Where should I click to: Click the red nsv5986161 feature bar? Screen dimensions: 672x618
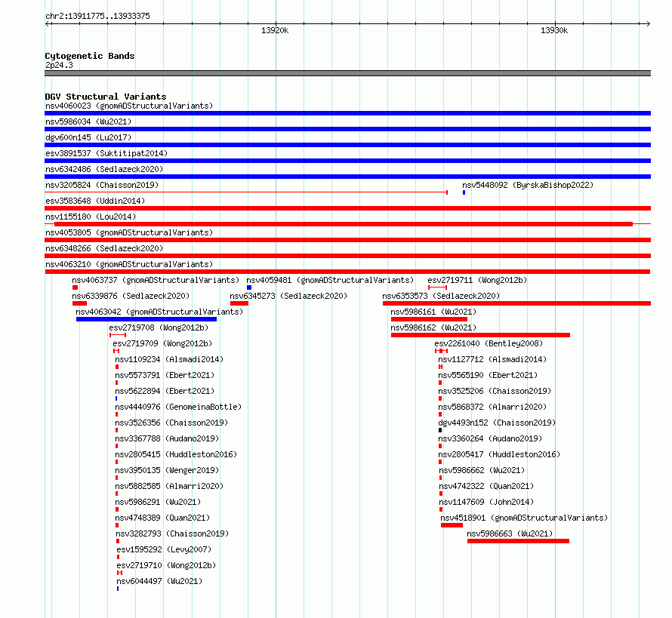click(429, 319)
